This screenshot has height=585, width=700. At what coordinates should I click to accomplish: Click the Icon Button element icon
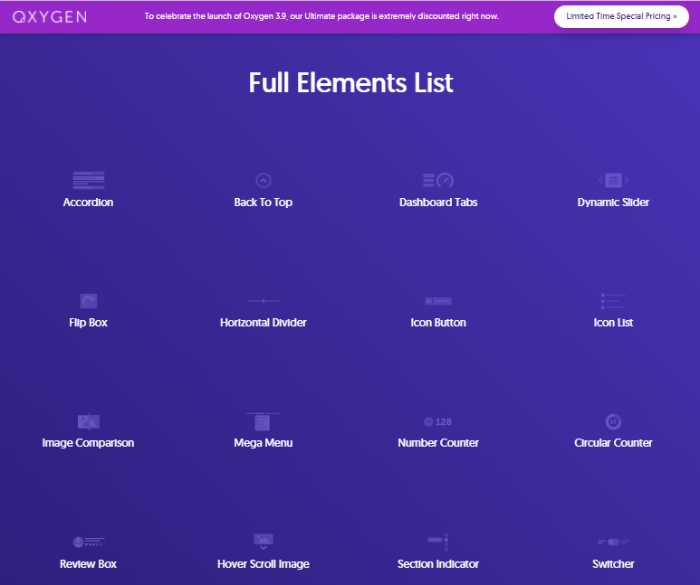438,301
